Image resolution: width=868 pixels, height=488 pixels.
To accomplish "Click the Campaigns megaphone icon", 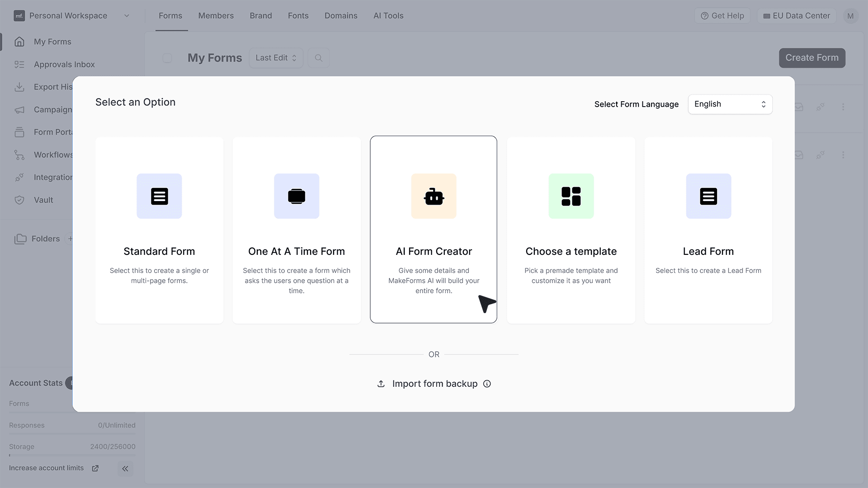I will point(19,109).
